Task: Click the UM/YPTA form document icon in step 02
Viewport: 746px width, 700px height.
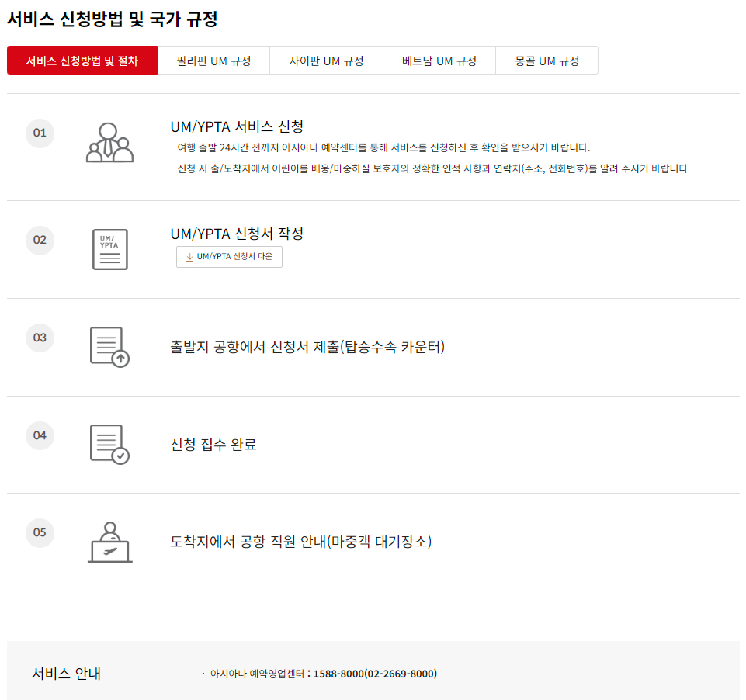Action: coord(109,248)
